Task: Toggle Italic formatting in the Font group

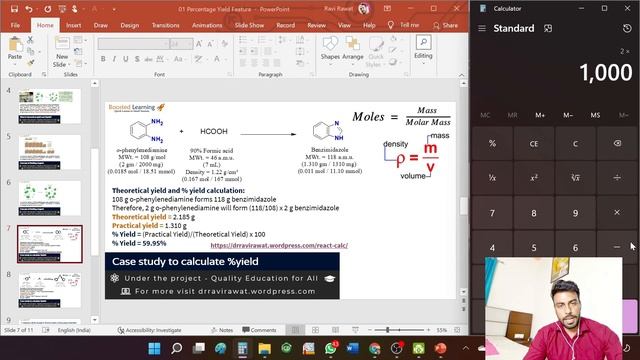Action: point(114,59)
